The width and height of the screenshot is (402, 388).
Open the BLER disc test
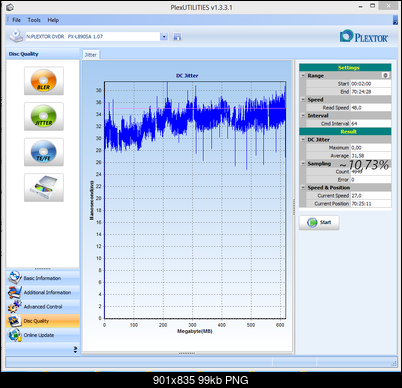pos(44,81)
